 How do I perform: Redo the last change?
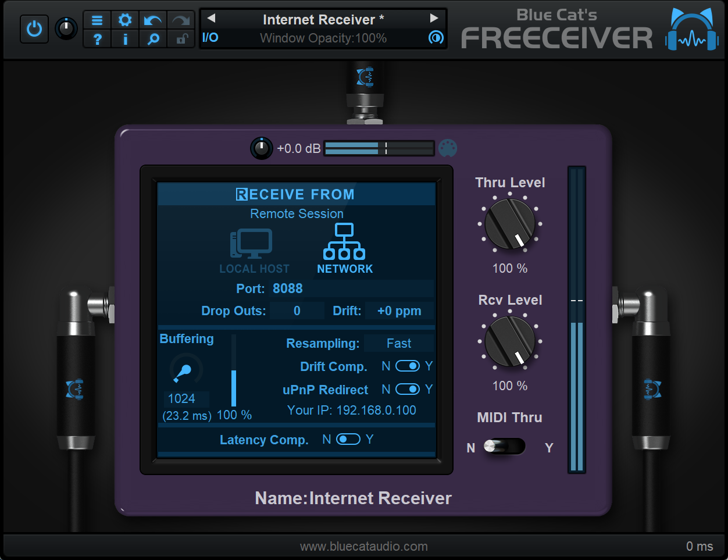[180, 19]
